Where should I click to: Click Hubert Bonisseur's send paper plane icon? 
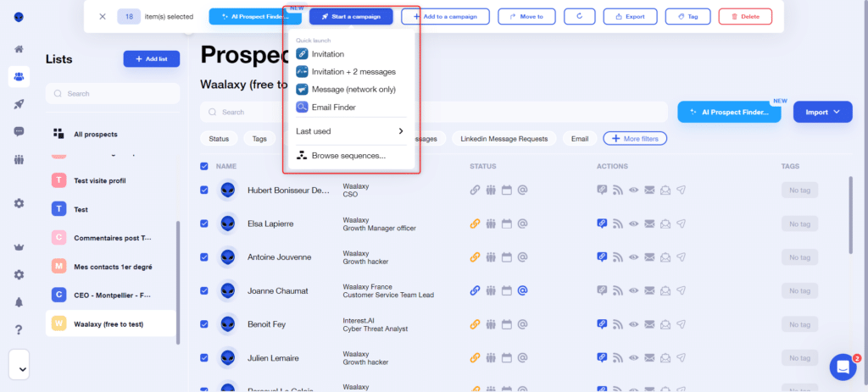(682, 190)
